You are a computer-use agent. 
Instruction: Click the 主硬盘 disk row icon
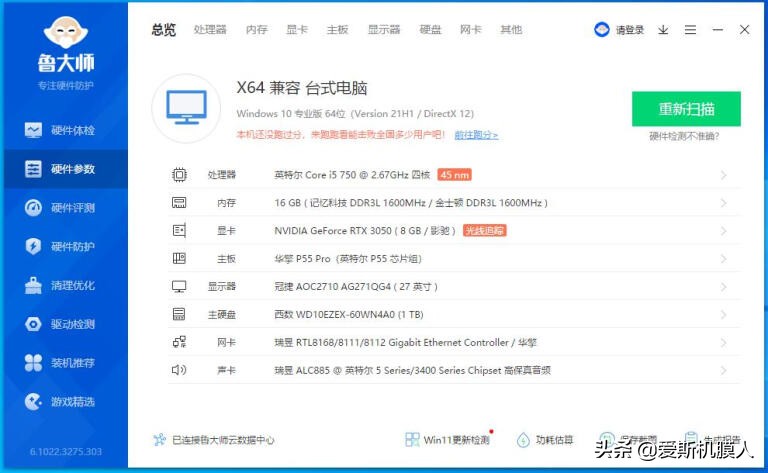tap(179, 314)
